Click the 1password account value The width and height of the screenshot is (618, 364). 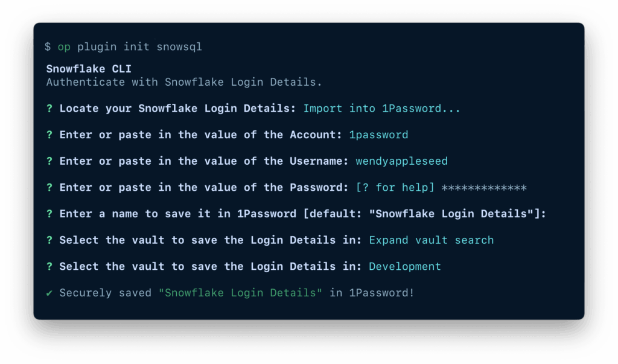click(378, 135)
